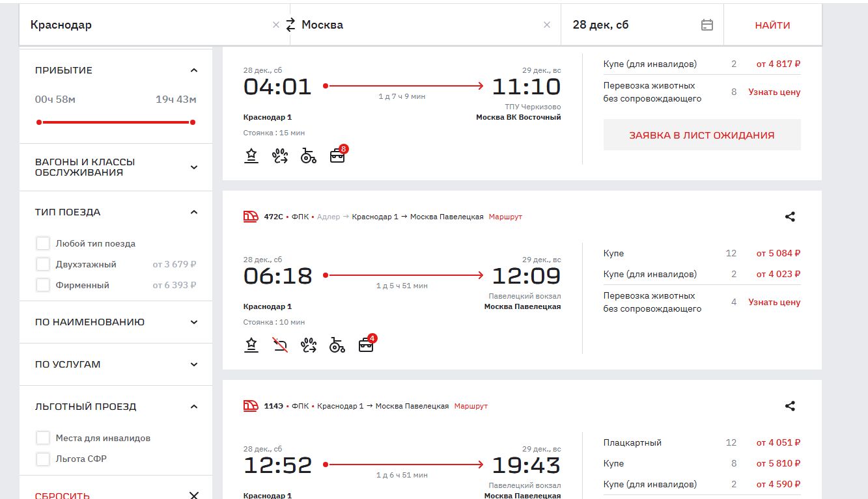Click Заявка в лист ожидания button
The height and width of the screenshot is (499, 868).
coord(701,135)
